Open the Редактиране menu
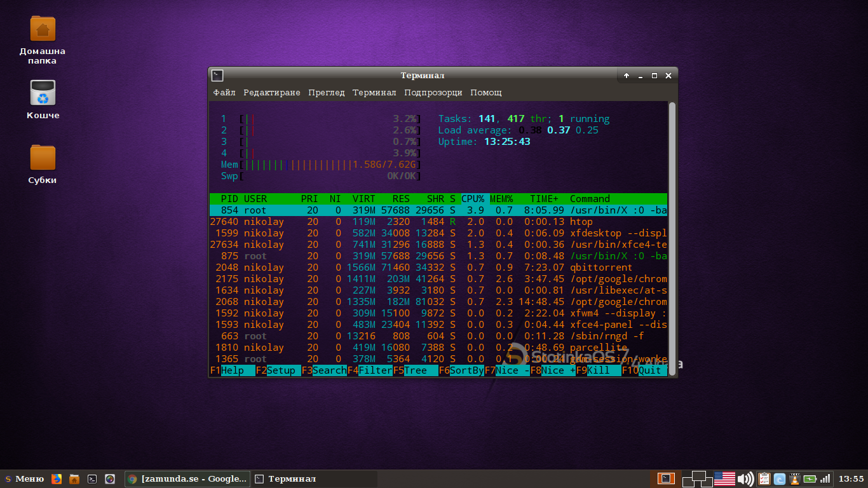Screen dimensions: 868x488 (x=272, y=93)
